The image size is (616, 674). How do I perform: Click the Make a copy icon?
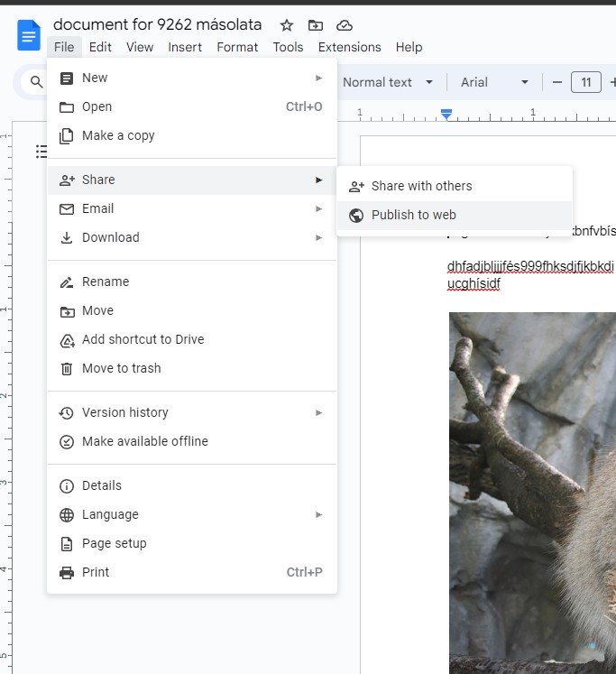coord(67,136)
